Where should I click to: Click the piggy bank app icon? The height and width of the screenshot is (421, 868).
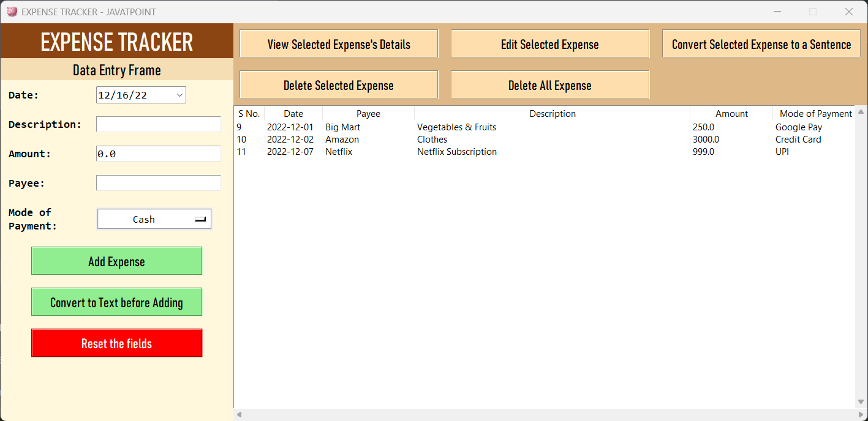point(12,12)
